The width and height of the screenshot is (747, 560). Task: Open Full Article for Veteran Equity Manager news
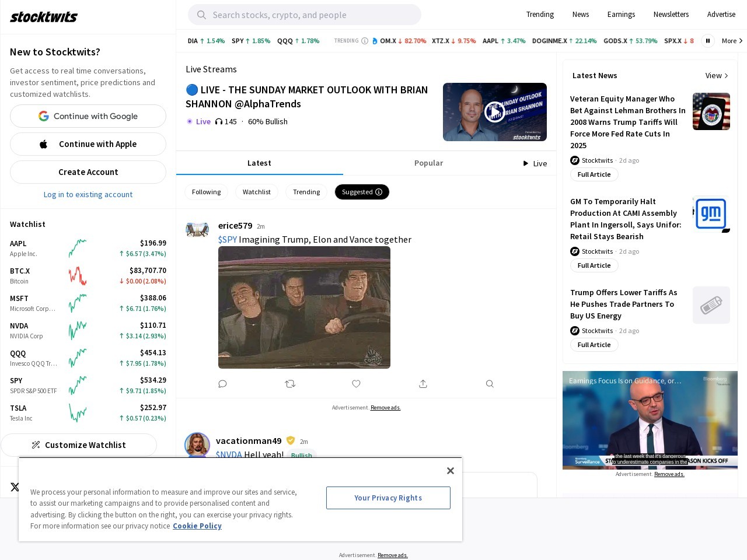point(594,174)
